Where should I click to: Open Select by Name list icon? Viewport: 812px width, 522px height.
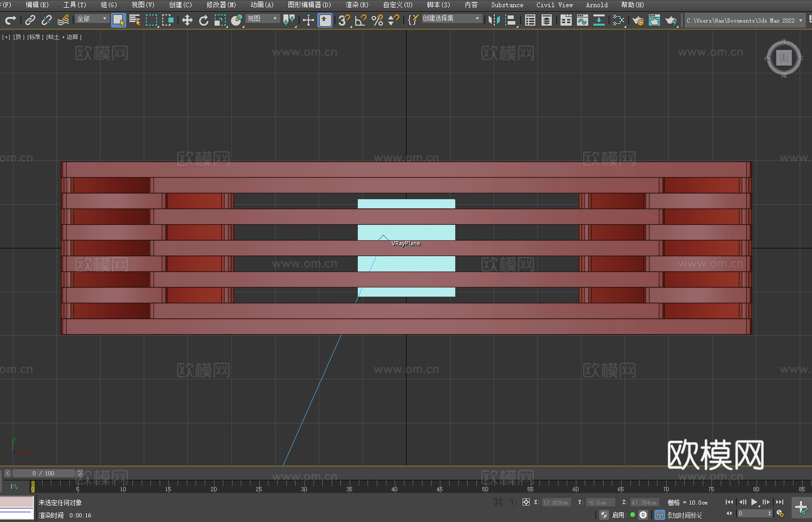tap(135, 20)
